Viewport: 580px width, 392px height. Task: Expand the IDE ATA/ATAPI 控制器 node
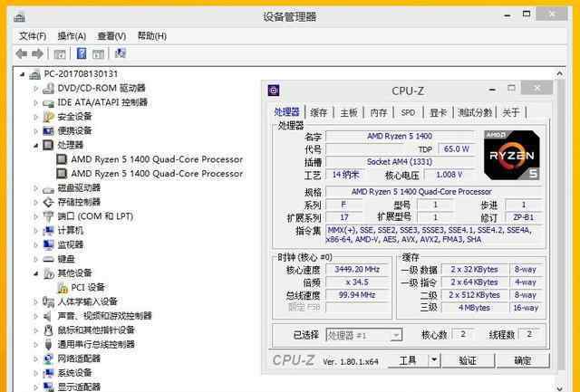(x=36, y=102)
